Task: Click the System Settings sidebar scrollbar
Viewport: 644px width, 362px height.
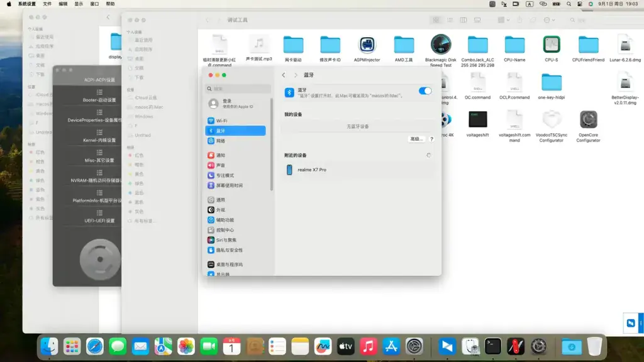Action: [272, 145]
